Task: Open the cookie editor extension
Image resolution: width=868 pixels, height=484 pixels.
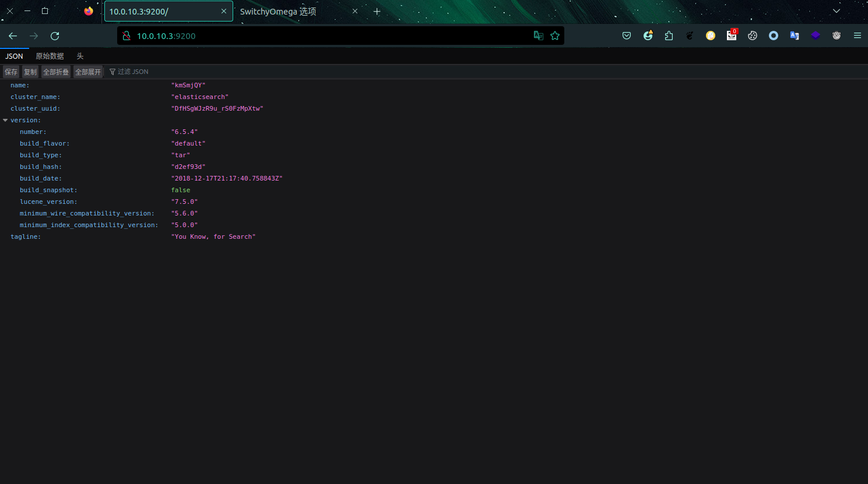Action: click(x=753, y=36)
